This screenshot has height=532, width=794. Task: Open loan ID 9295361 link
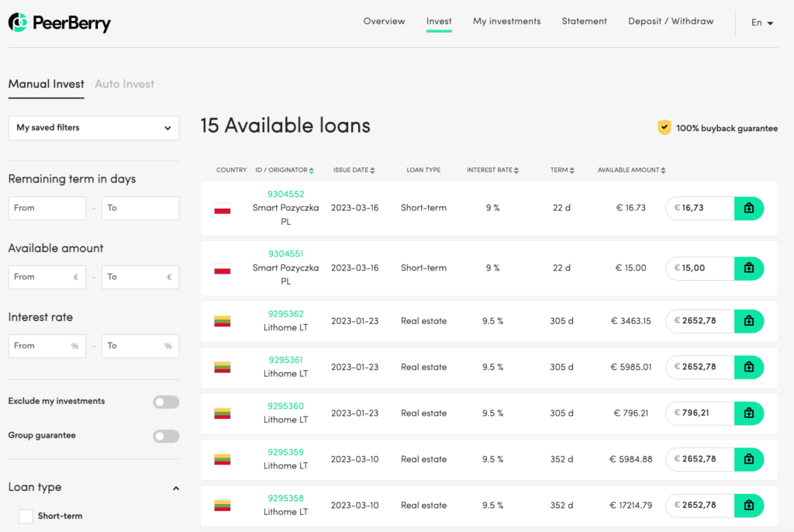(285, 360)
